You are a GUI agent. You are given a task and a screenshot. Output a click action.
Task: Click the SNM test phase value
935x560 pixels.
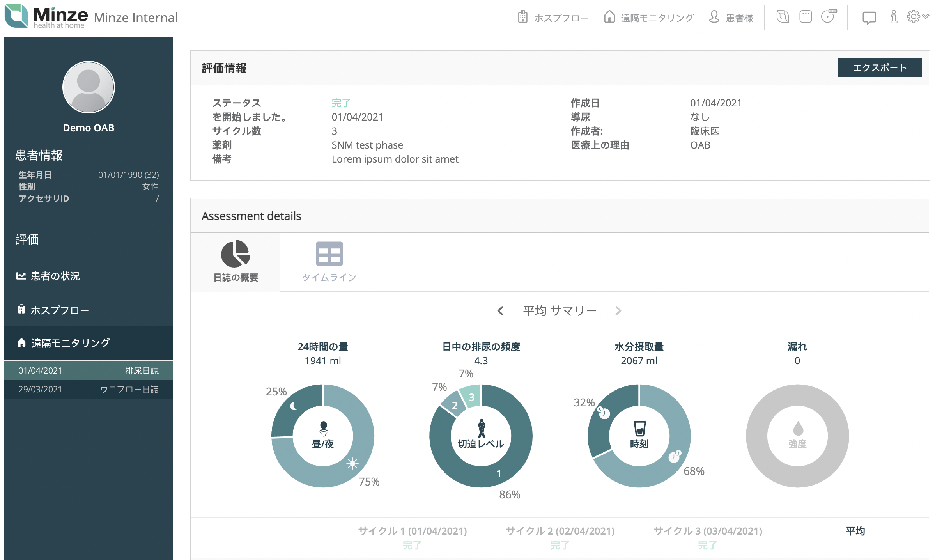coord(367,145)
